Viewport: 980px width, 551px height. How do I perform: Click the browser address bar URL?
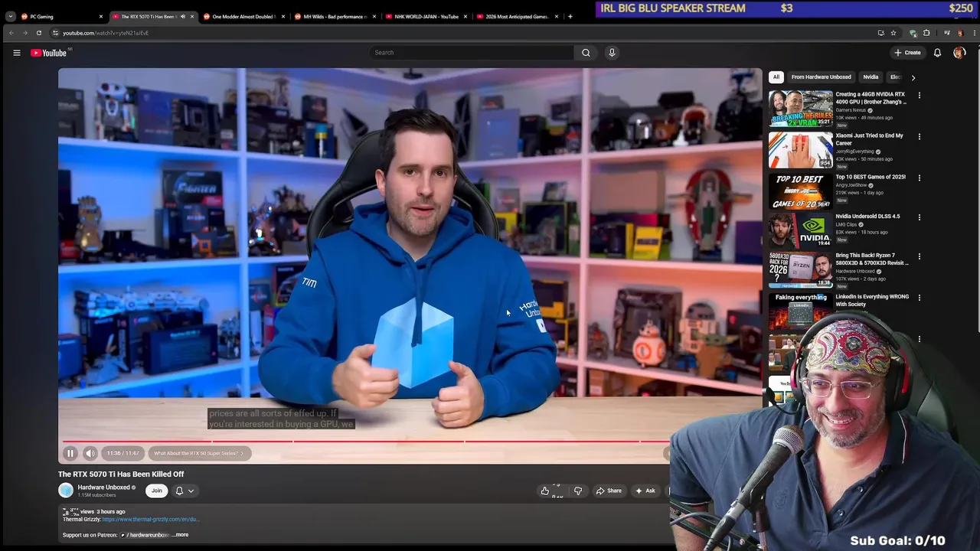point(106,33)
